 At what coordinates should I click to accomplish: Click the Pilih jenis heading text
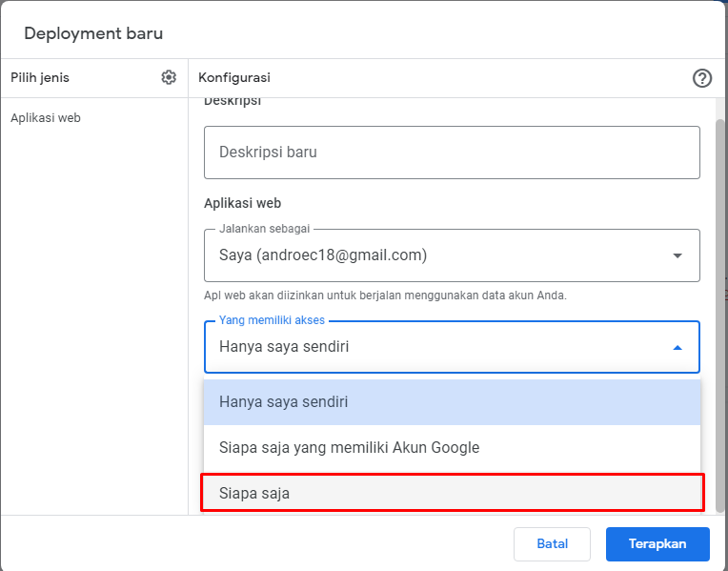[40, 77]
